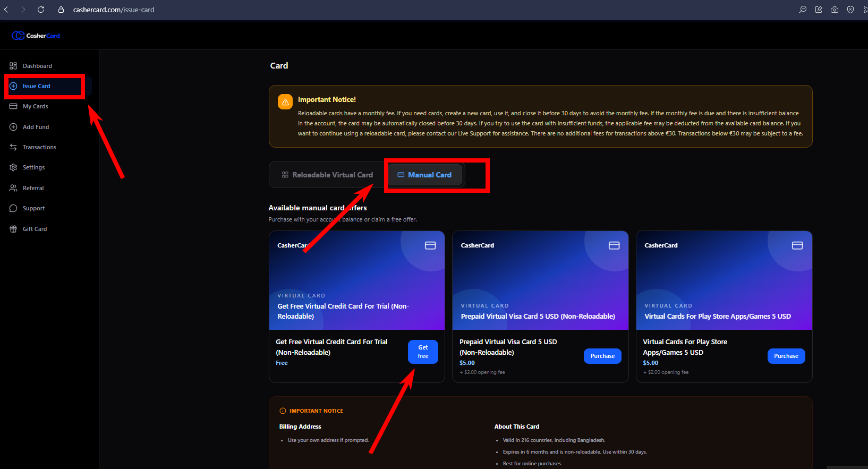Open Support in the sidebar
Viewport: 868px width, 469px height.
coord(49,208)
